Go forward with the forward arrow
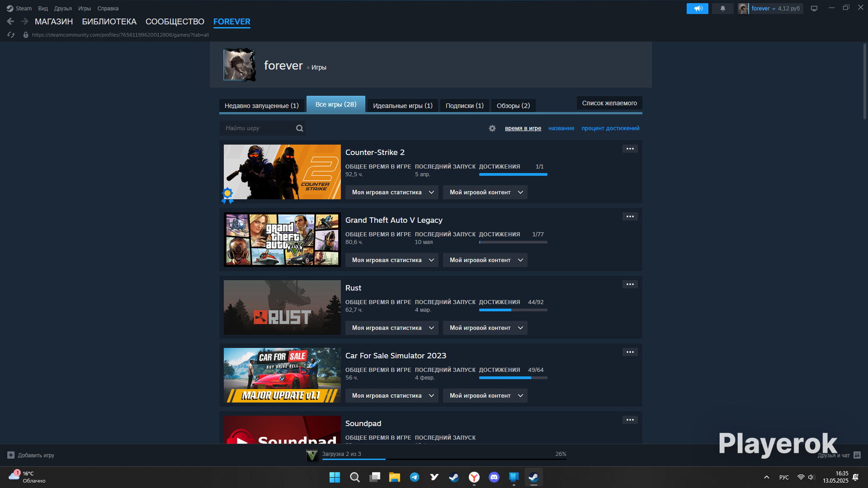868x488 pixels. 25,21
